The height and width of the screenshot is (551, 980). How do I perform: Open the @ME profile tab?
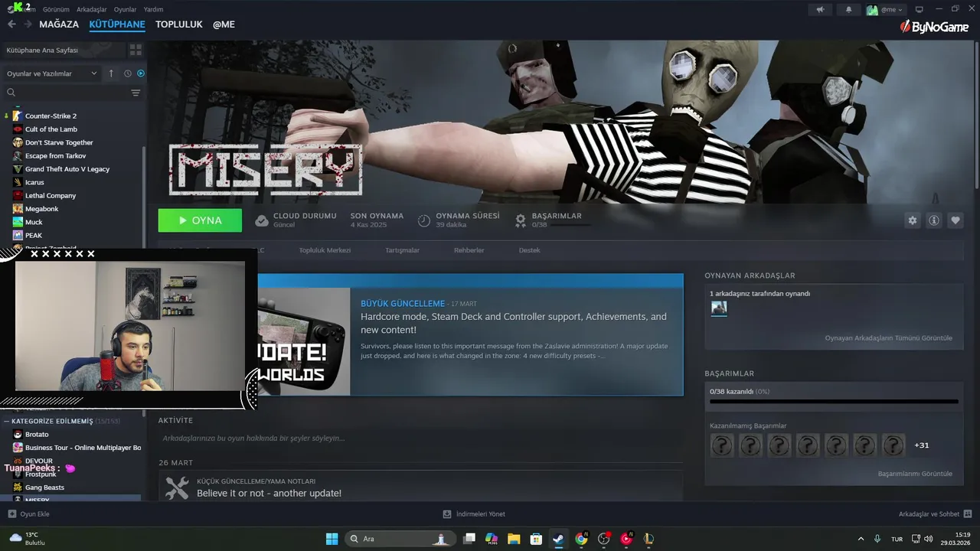coord(224,24)
